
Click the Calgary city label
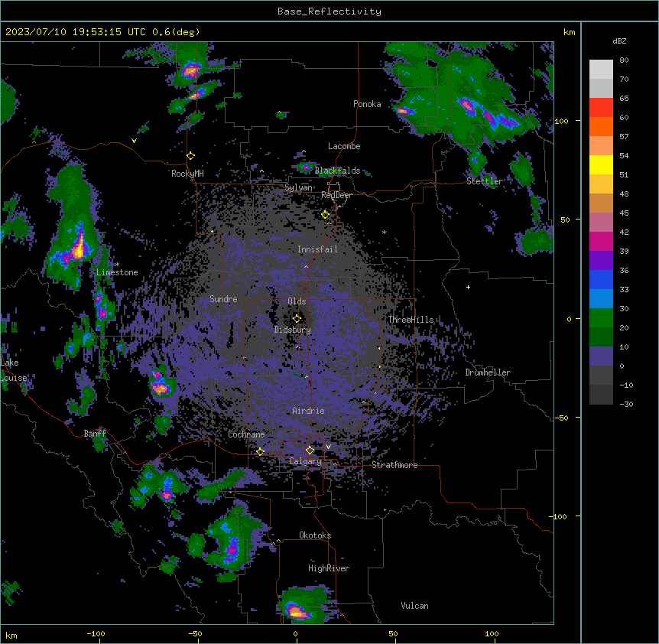tap(305, 461)
